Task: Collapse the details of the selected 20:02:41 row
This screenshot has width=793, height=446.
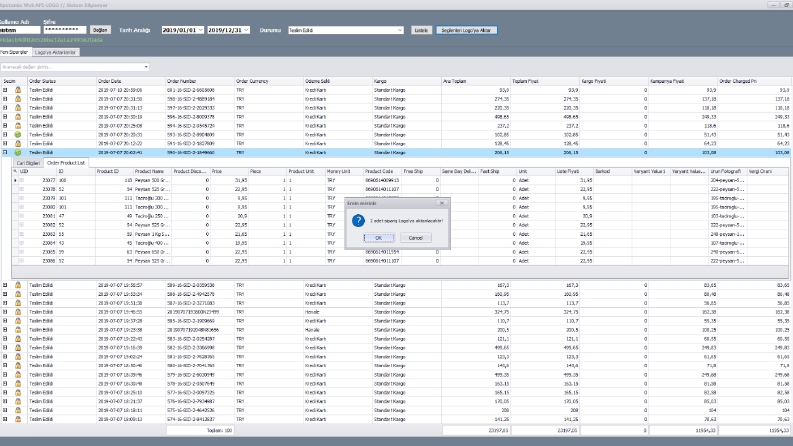Action: point(5,152)
